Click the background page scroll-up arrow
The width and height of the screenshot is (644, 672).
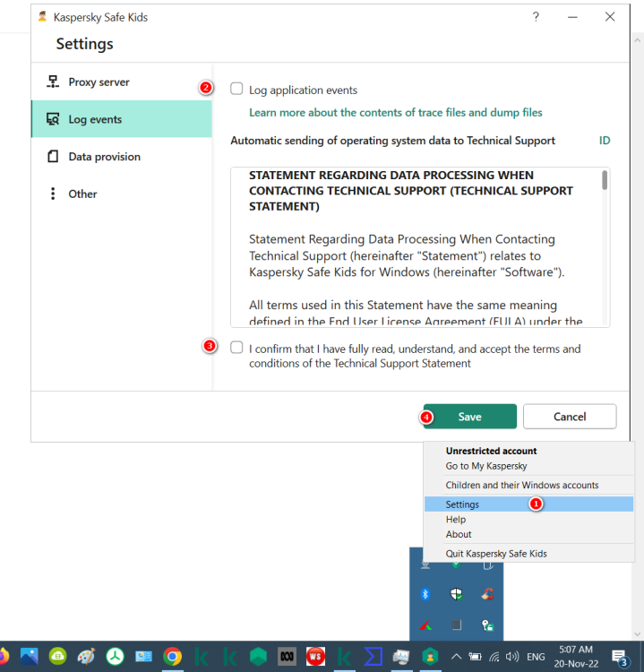[637, 40]
